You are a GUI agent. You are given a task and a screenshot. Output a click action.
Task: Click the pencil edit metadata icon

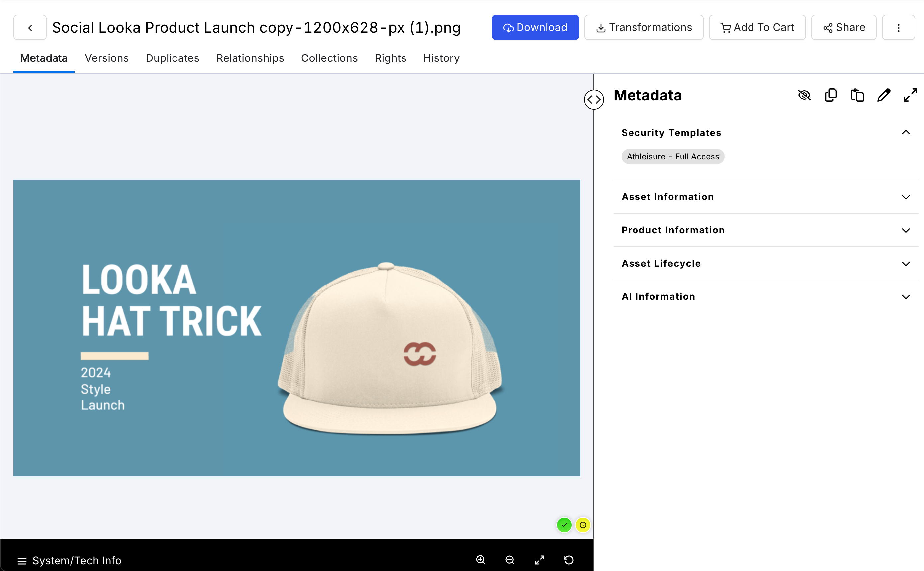[883, 95]
